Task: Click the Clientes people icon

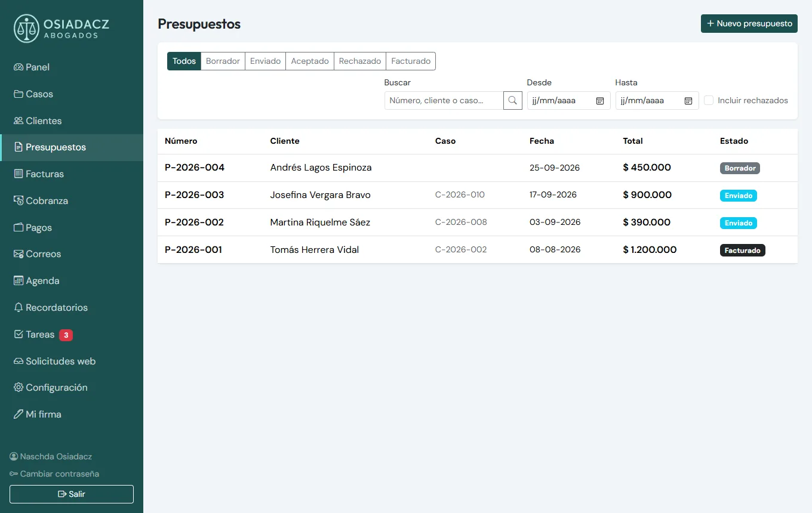Action: pos(19,121)
